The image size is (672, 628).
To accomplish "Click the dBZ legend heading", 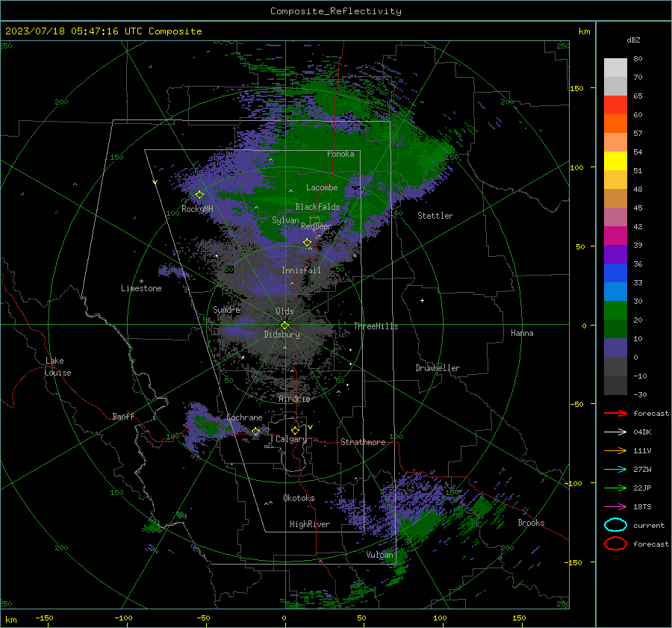I will click(x=633, y=40).
